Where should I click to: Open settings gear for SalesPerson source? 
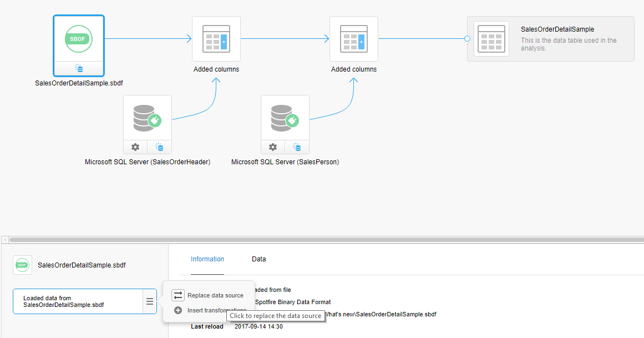(x=273, y=147)
